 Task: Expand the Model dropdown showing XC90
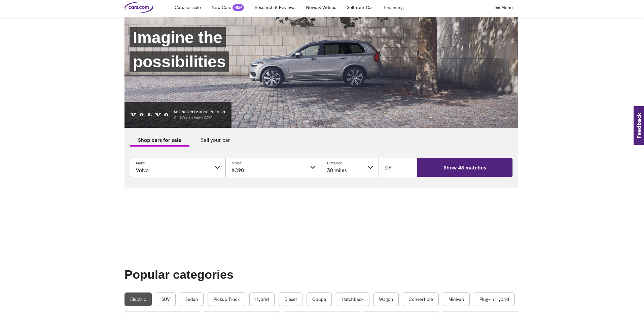[273, 167]
